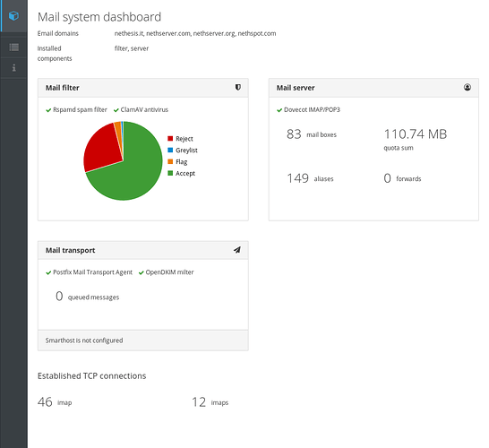This screenshot has height=448, width=489.
Task: Click the 83 mail boxes counter
Action: click(312, 134)
